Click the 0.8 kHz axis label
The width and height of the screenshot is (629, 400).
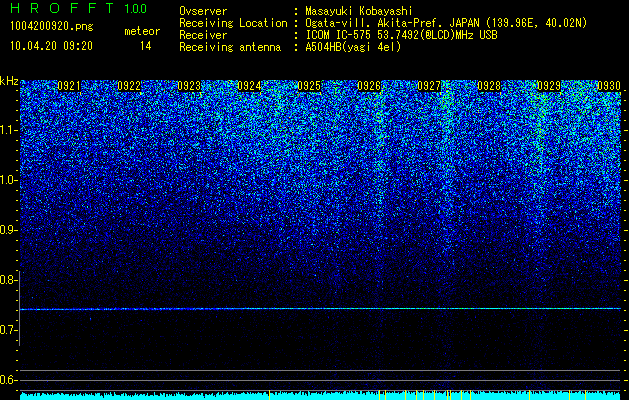(x=9, y=280)
